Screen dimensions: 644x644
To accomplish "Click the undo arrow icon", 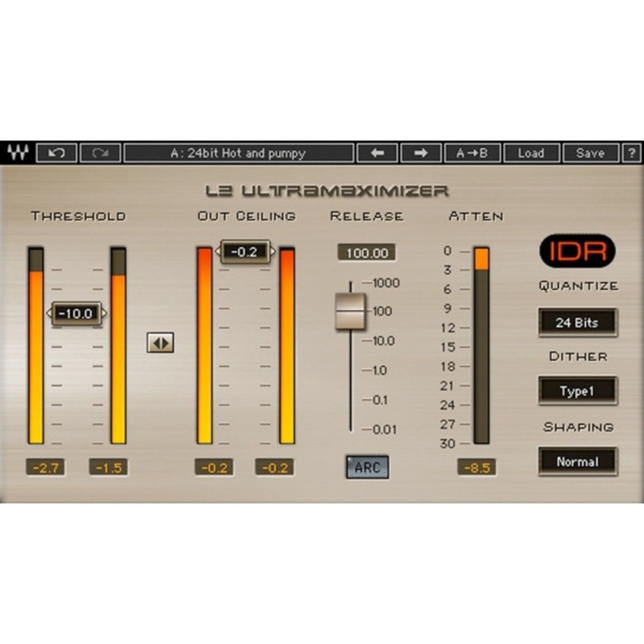I will point(57,153).
